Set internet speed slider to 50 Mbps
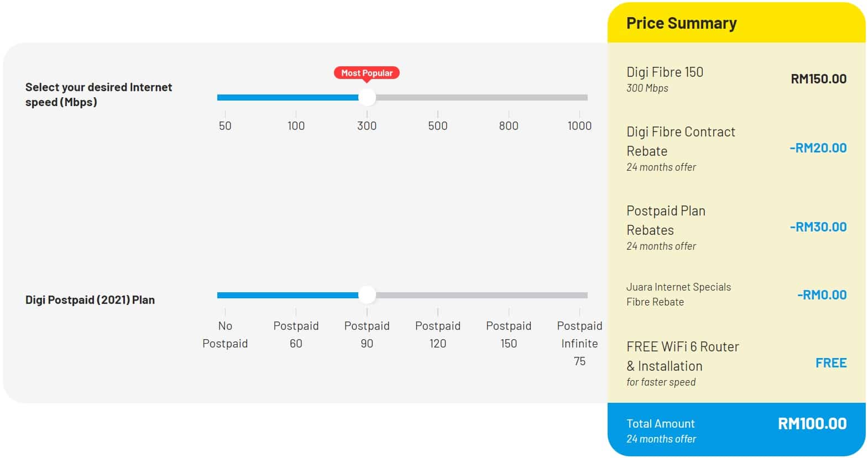The image size is (868, 458). click(x=225, y=125)
